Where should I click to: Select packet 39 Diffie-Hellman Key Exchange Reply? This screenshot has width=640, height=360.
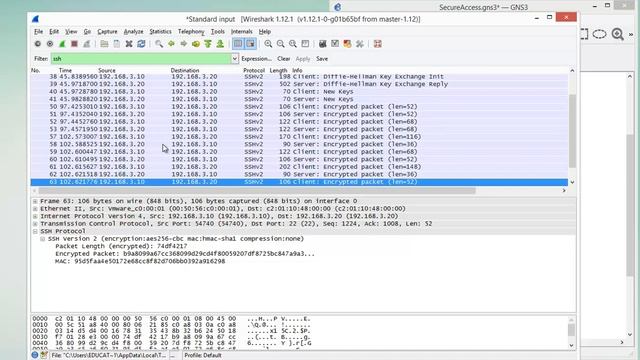(x=299, y=84)
